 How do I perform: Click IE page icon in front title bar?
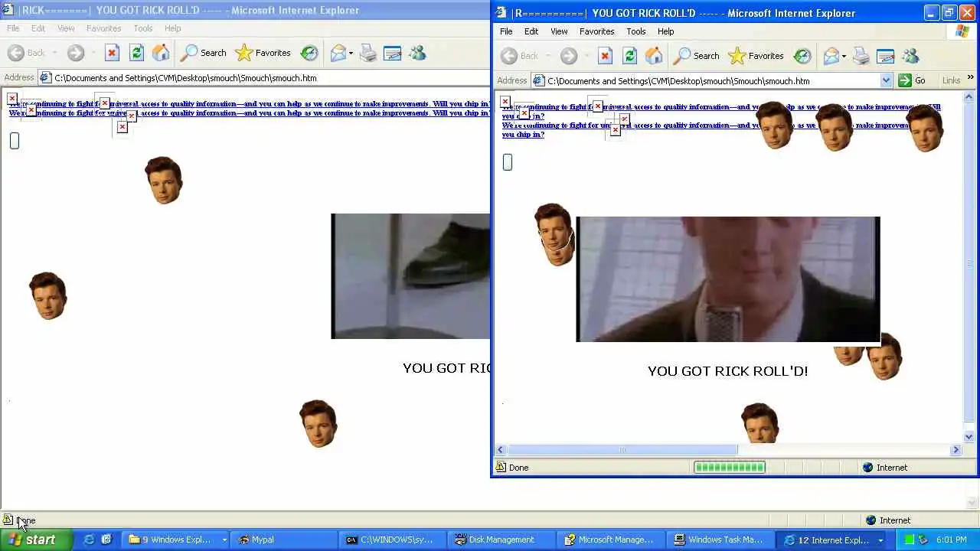click(x=501, y=12)
